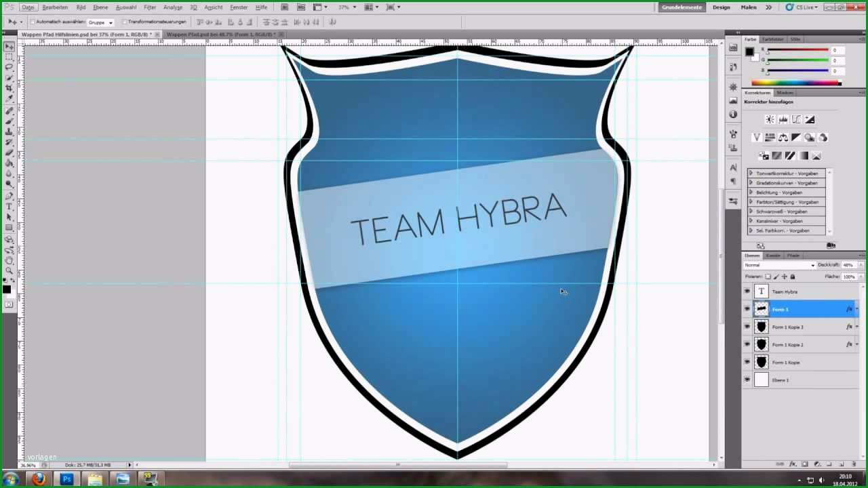868x488 pixels.
Task: Delete layer using the trash icon
Action: [853, 464]
